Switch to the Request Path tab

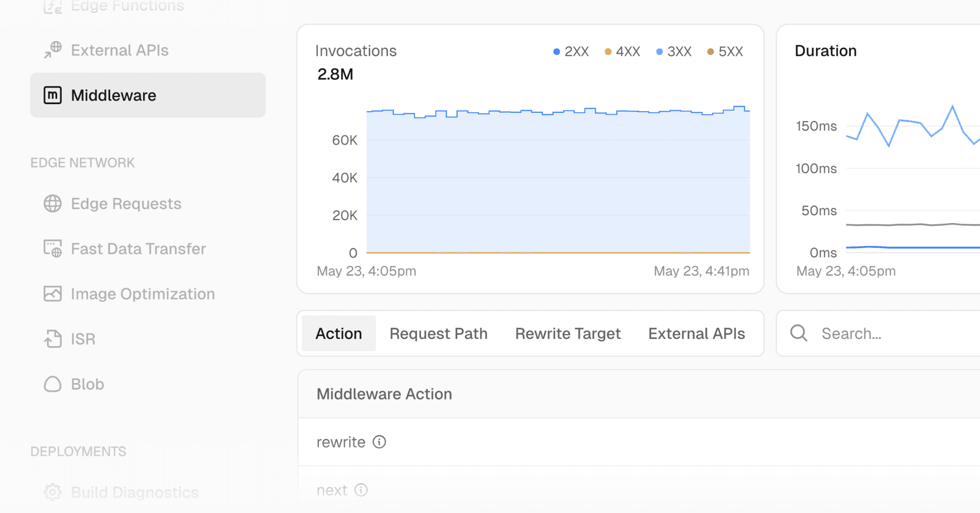click(438, 333)
